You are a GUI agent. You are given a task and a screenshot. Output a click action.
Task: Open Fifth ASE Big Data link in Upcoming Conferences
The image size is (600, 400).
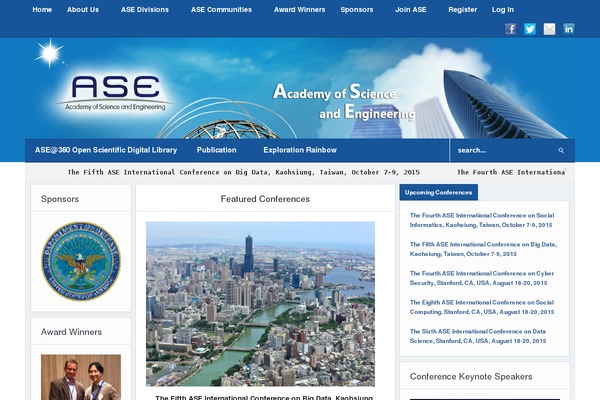coord(483,249)
